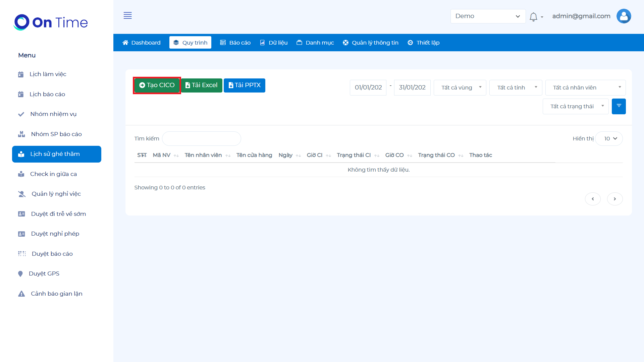The image size is (644, 362).
Task: Click the blue filter icon button
Action: coord(619,106)
